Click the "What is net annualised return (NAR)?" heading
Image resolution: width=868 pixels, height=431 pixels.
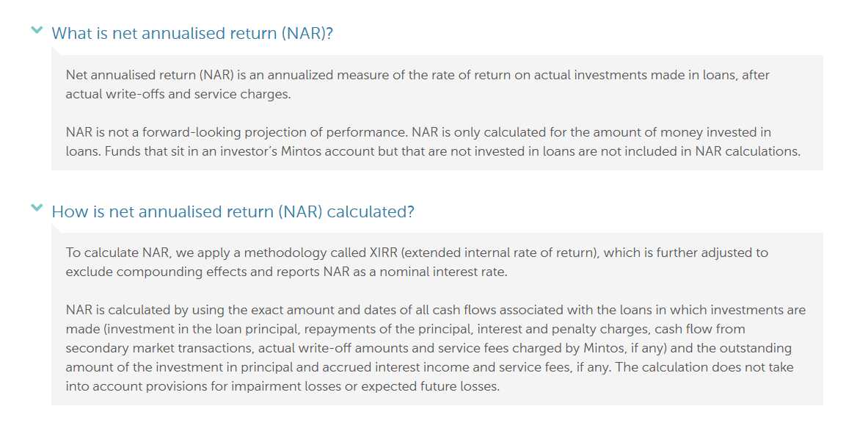(x=192, y=33)
